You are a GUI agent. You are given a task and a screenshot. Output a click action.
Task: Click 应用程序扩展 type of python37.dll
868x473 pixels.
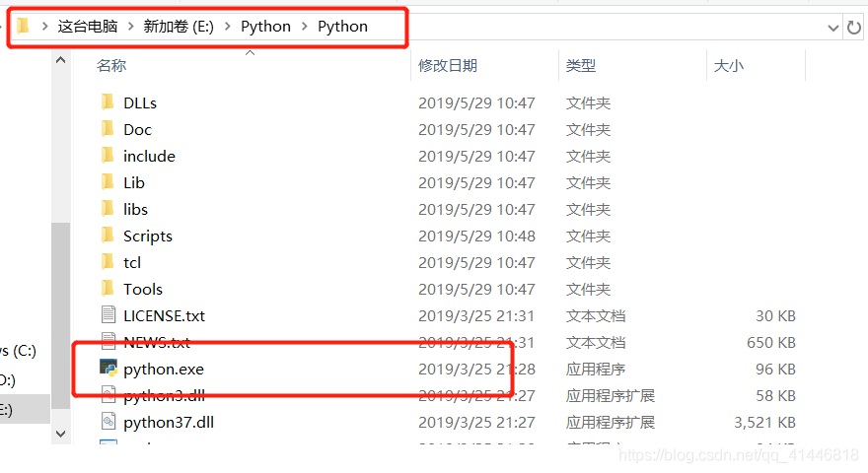pyautogui.click(x=610, y=422)
